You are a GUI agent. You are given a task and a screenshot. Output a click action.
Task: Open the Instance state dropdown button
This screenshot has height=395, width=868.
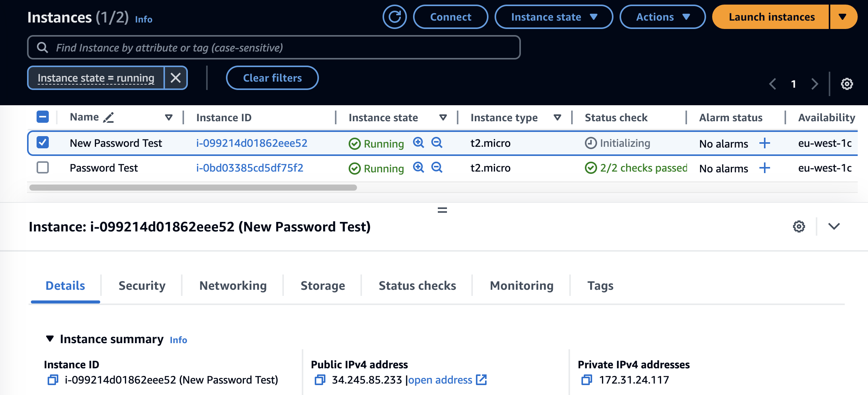click(553, 17)
